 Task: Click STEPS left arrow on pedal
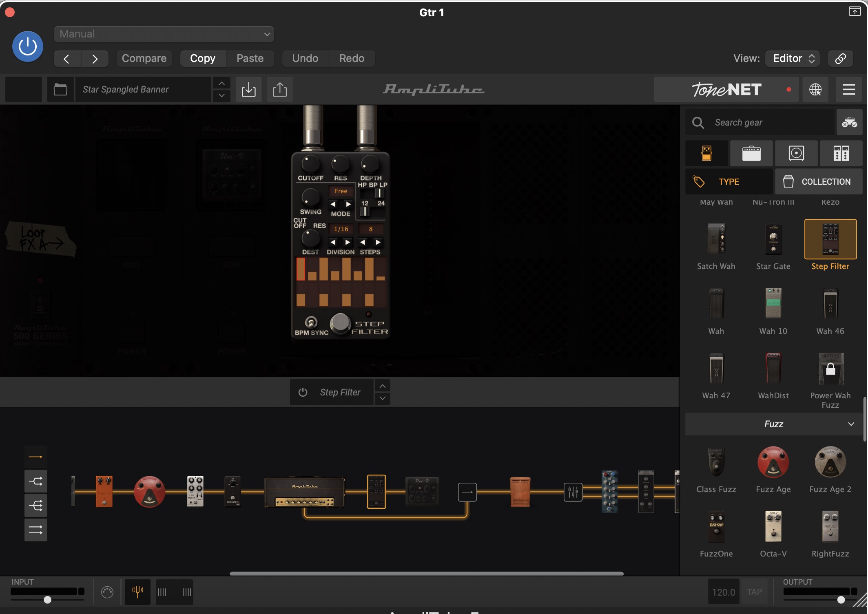coord(363,242)
